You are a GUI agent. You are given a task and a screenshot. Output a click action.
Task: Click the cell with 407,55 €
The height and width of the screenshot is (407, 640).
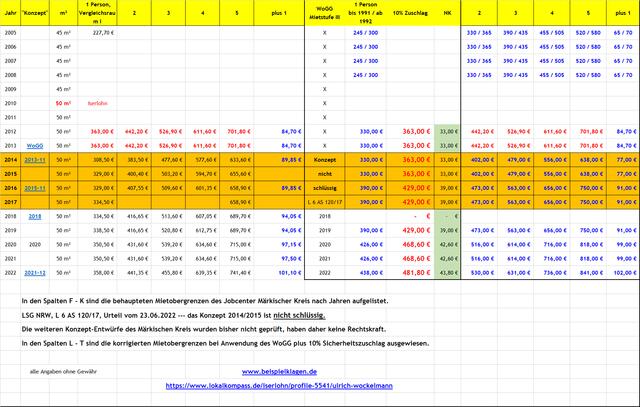[134, 188]
